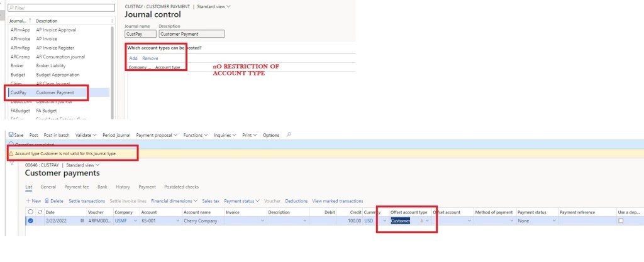Image resolution: width=644 pixels, height=262 pixels.
Task: Click the filter funnel icon left of form
Action: pyautogui.click(x=10, y=162)
